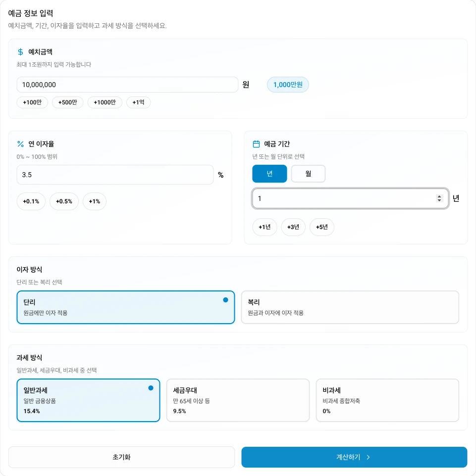This screenshot has height=476, width=476.
Task: Add +1억 to deposit amount
Action: 138,102
